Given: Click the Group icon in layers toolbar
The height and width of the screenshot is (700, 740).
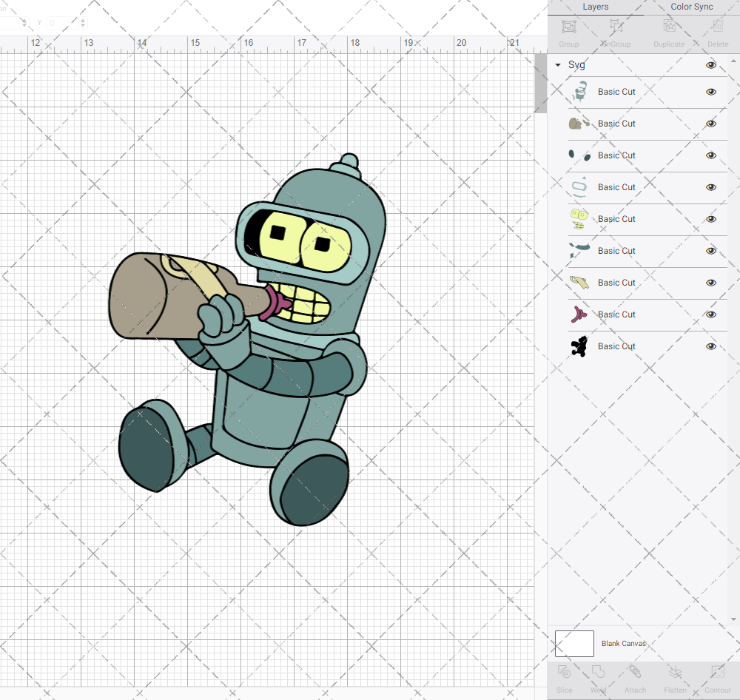Looking at the screenshot, I should pyautogui.click(x=568, y=27).
